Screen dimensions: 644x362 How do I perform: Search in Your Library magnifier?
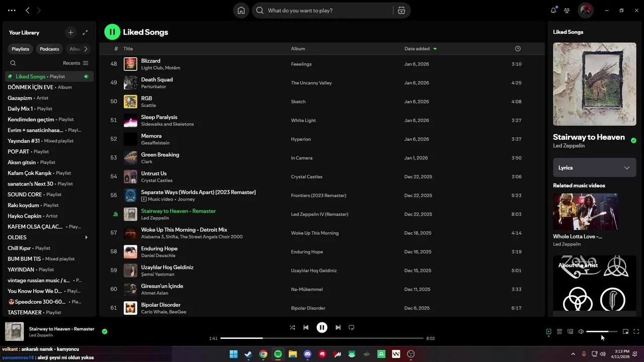click(x=13, y=63)
